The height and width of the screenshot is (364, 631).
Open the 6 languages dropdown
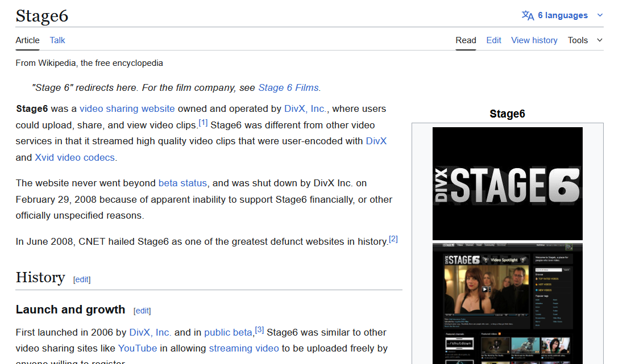click(562, 15)
